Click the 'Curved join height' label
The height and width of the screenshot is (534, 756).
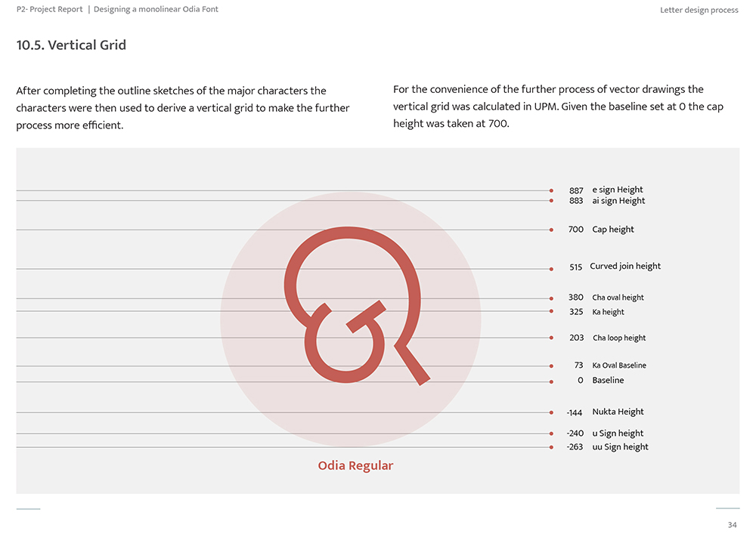625,267
